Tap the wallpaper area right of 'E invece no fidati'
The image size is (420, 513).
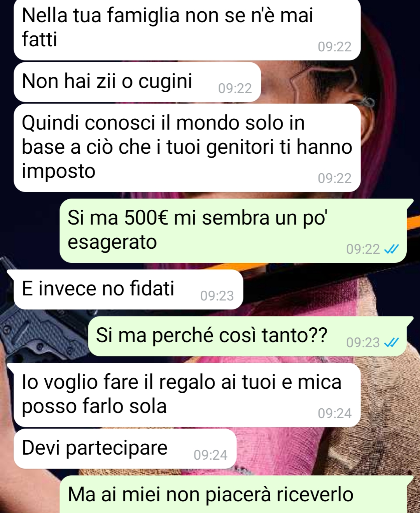point(331,290)
